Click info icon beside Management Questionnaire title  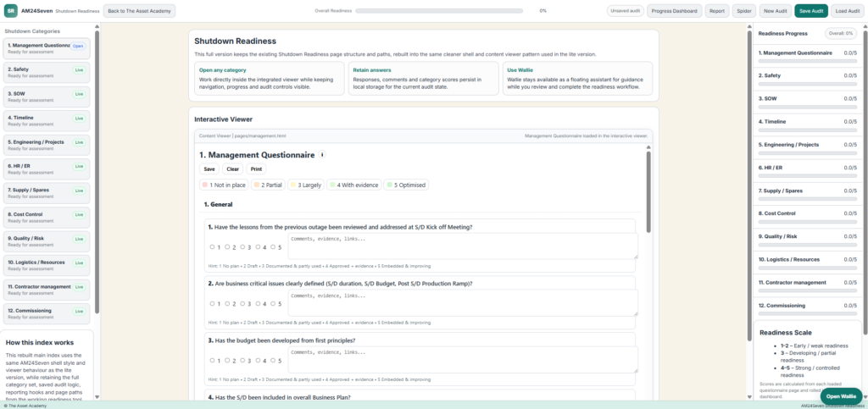point(322,155)
